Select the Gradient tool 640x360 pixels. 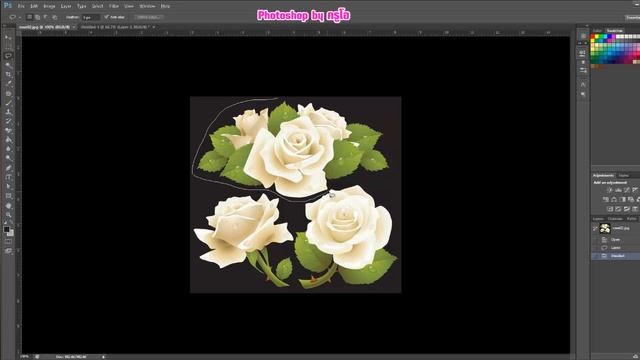click(8, 140)
